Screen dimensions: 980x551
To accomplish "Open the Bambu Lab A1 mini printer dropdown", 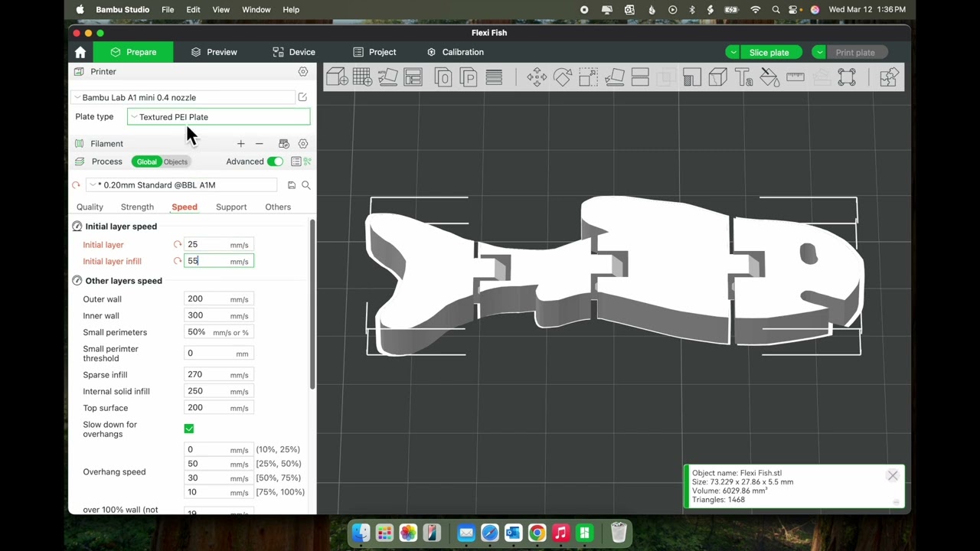I will (x=184, y=97).
